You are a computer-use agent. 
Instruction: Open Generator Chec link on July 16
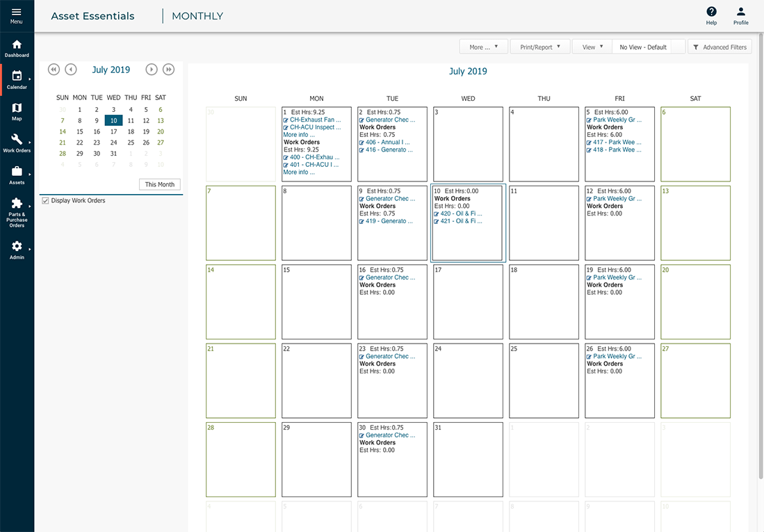click(390, 277)
